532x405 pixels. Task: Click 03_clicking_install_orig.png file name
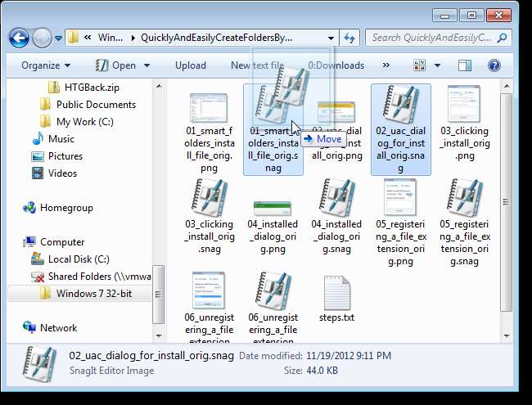click(x=465, y=143)
